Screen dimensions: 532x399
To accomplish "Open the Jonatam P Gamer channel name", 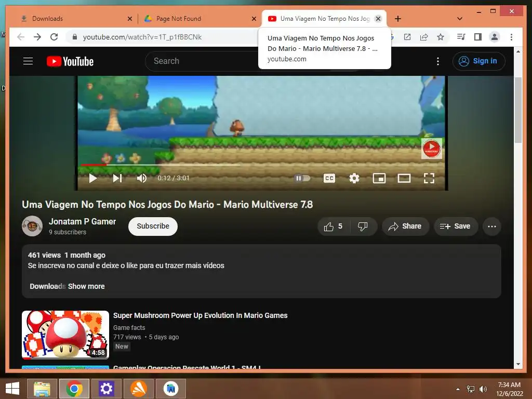I will 83,221.
